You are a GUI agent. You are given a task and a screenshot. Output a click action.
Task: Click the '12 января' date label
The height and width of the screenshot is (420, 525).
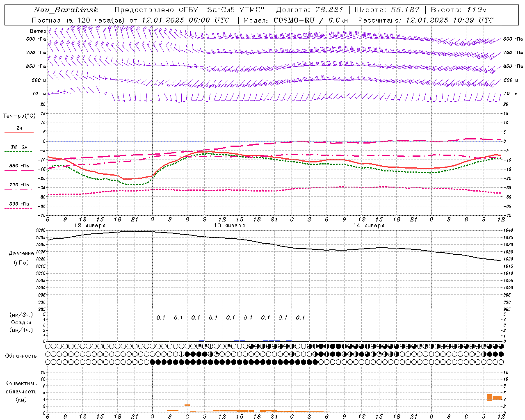tap(90, 226)
